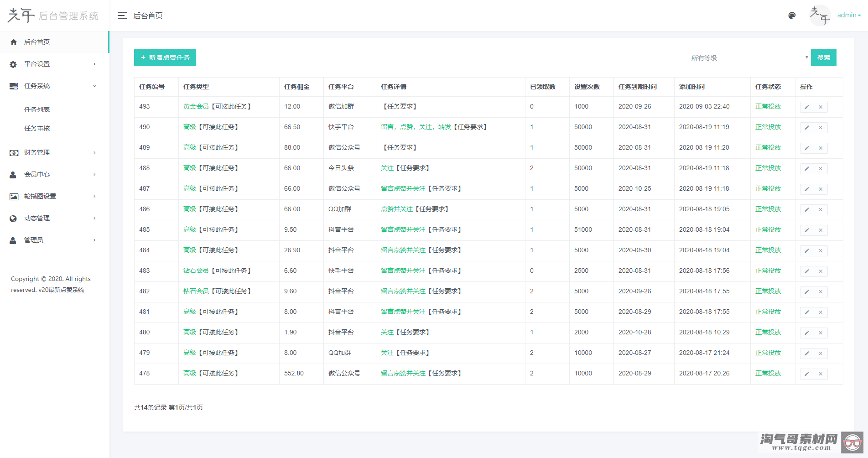Click the list icon for 任务系统

pos(14,86)
